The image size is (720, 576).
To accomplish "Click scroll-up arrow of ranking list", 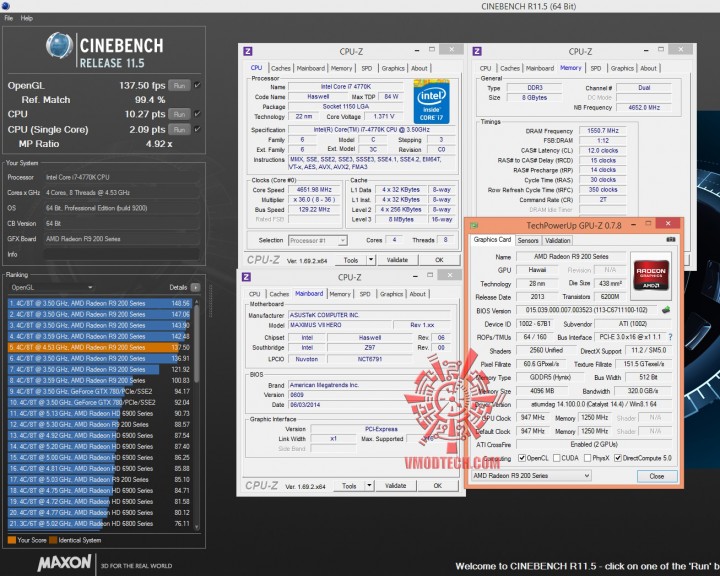I will tap(197, 302).
